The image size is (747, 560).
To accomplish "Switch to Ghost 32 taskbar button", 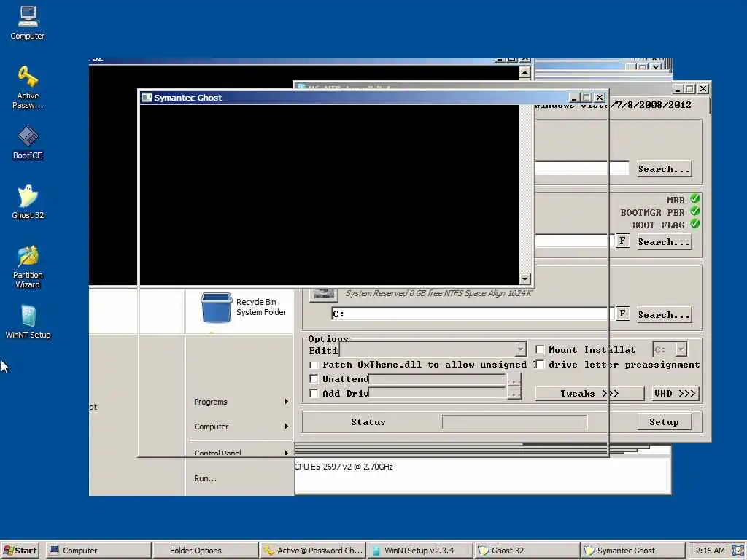I will 527,551.
